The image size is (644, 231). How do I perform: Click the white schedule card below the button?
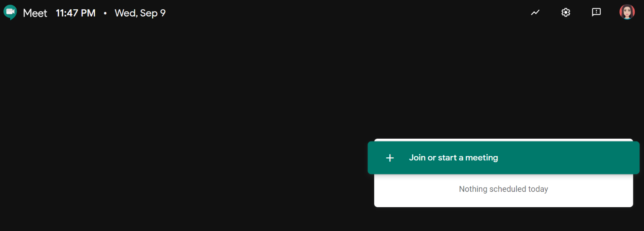[x=503, y=191]
